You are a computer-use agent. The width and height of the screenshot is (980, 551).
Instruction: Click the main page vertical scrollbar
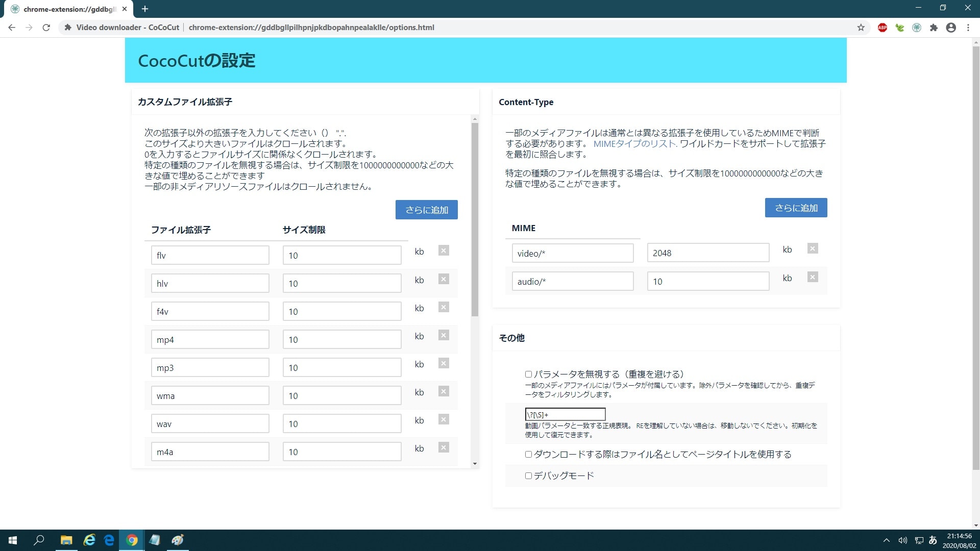pyautogui.click(x=975, y=258)
